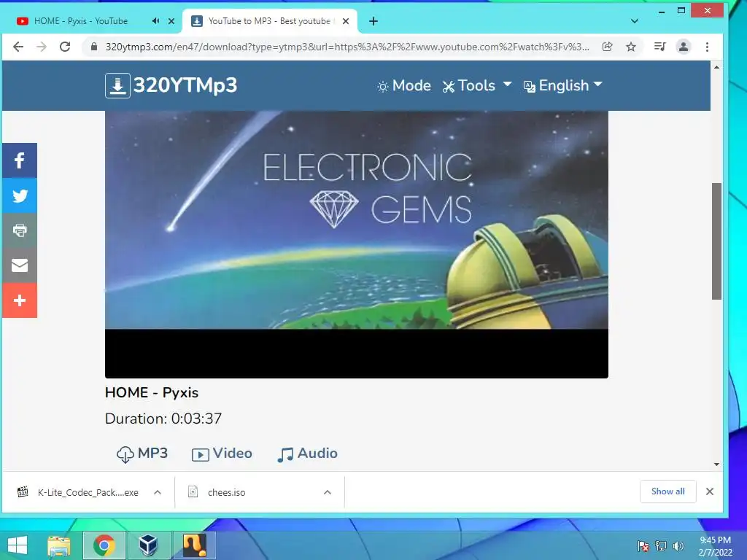This screenshot has height=560, width=747.
Task: Toggle site light/dark Mode
Action: [403, 86]
